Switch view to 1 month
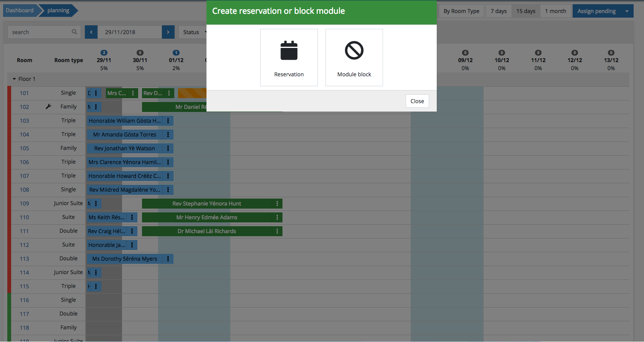 [x=555, y=11]
